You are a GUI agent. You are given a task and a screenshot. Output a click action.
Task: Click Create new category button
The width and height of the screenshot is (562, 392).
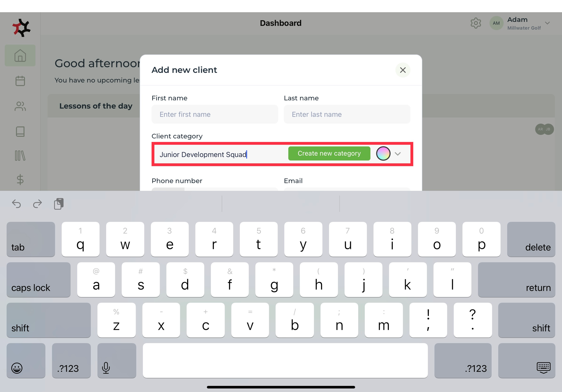pos(329,153)
